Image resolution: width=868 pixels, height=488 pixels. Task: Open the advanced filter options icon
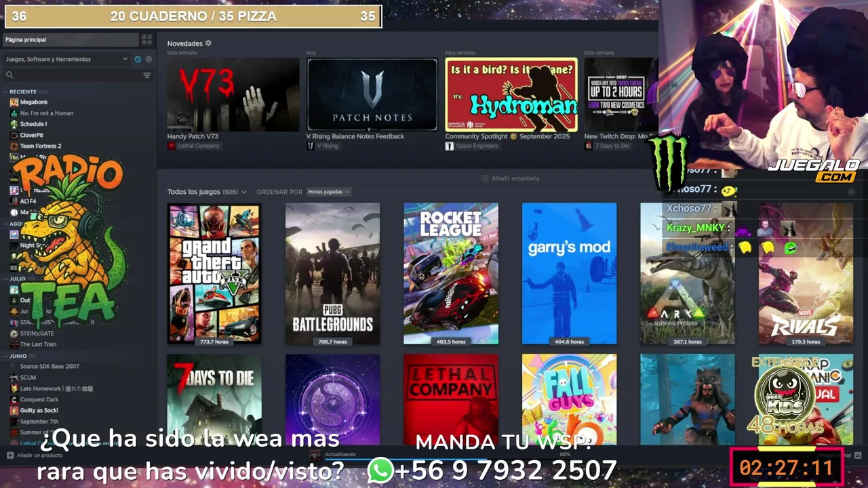click(x=146, y=75)
